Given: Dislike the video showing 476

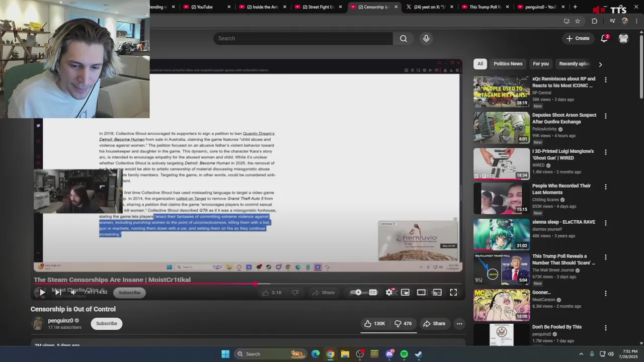Looking at the screenshot, I should (x=403, y=324).
